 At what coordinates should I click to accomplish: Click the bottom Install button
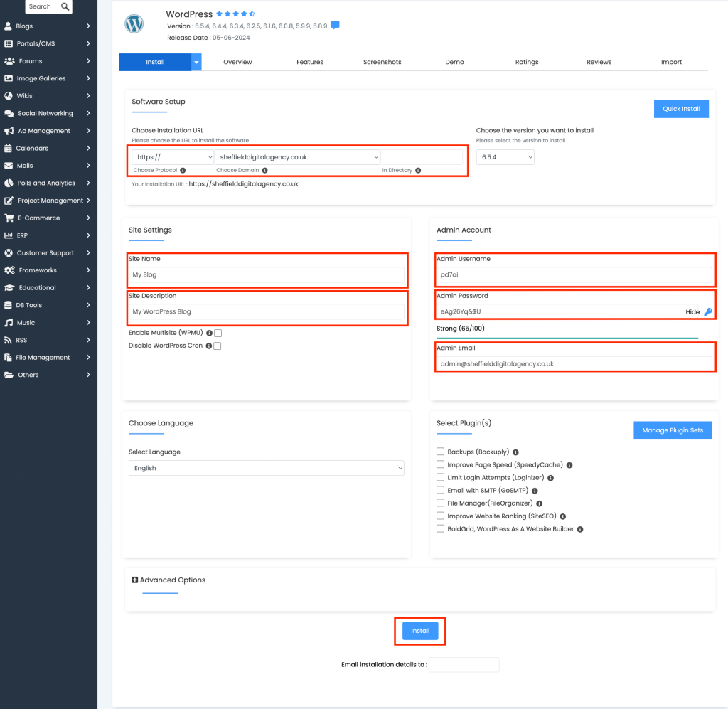click(x=420, y=631)
